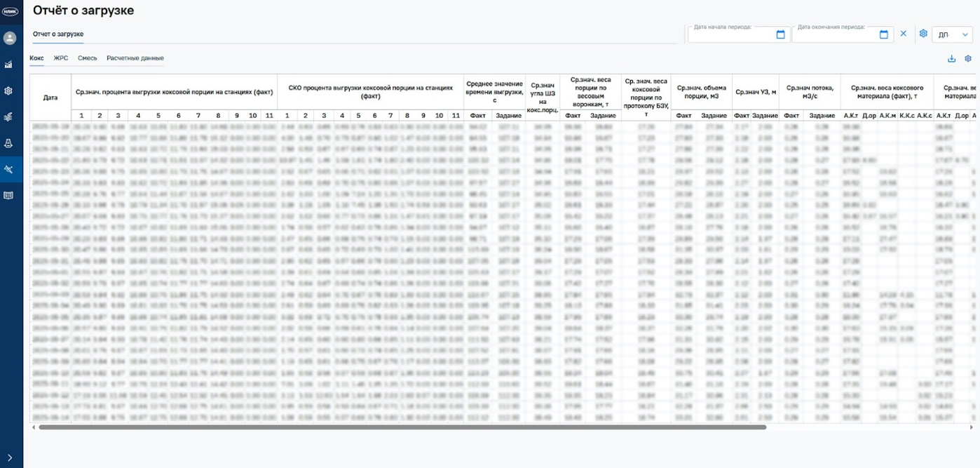
Task: Open the book icon in sidebar
Action: (x=8, y=196)
